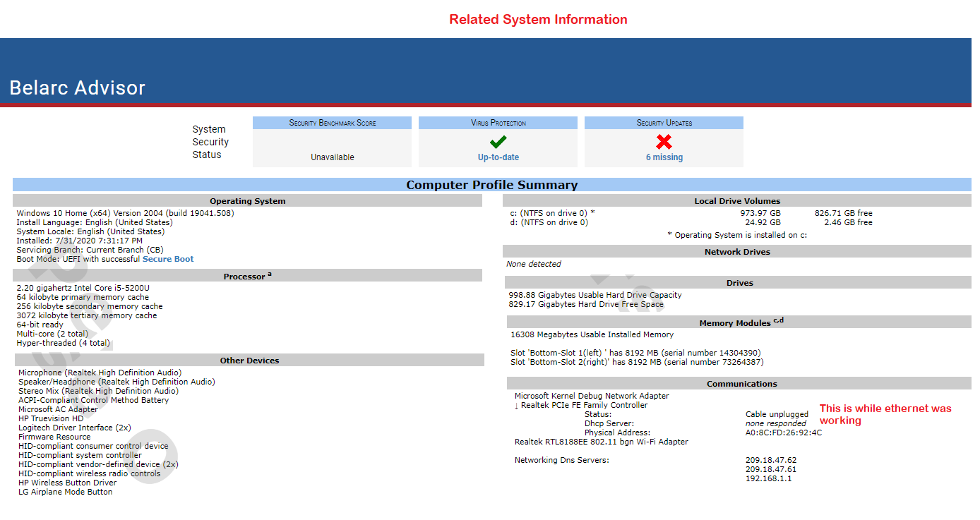Select the Security Updates header

pos(664,123)
